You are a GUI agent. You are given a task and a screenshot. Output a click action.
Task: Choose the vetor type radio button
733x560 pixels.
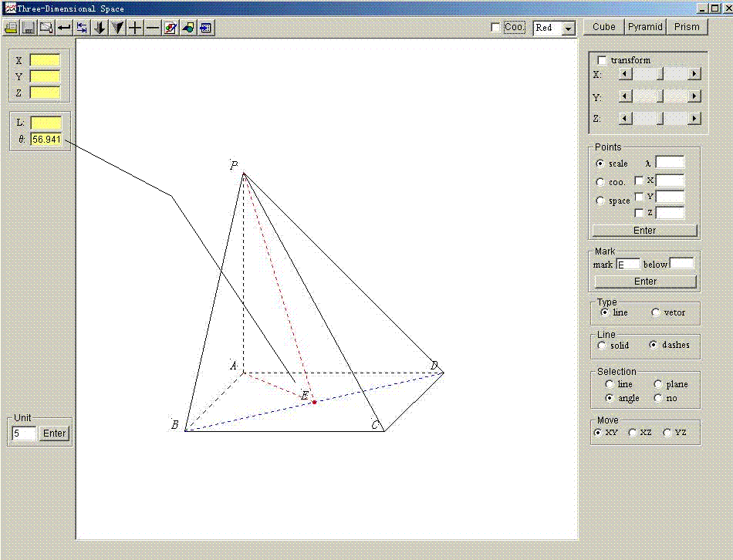click(x=655, y=312)
